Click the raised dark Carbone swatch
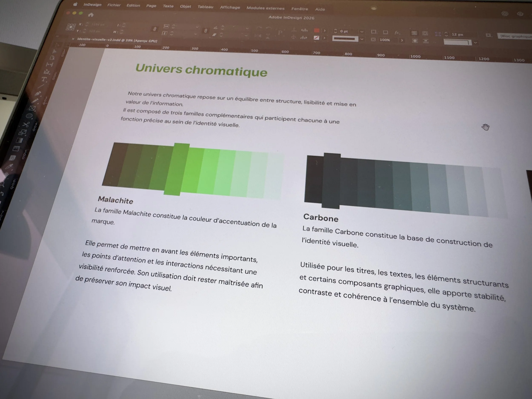The image size is (532, 399). tap(331, 181)
